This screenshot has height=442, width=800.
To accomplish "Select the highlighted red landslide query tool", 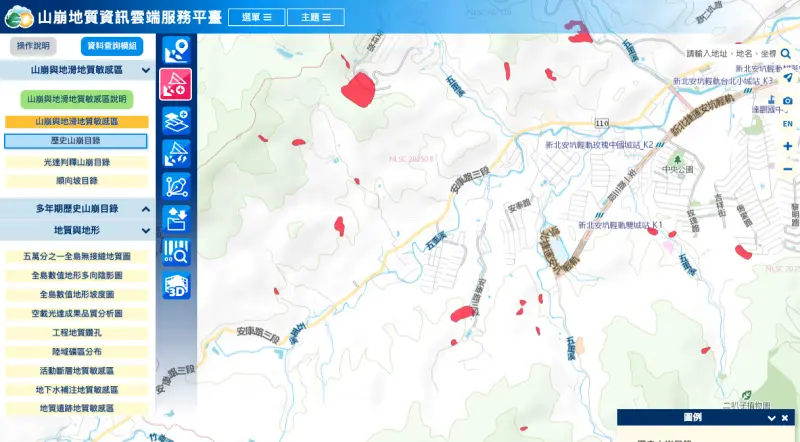I will [176, 84].
